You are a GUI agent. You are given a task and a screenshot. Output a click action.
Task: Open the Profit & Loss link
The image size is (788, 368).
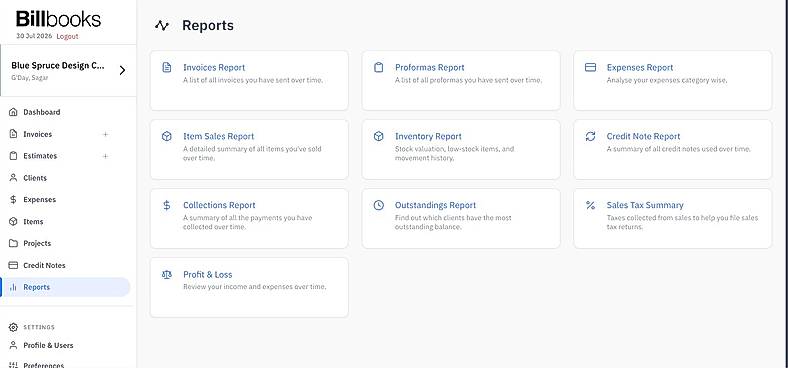[208, 274]
